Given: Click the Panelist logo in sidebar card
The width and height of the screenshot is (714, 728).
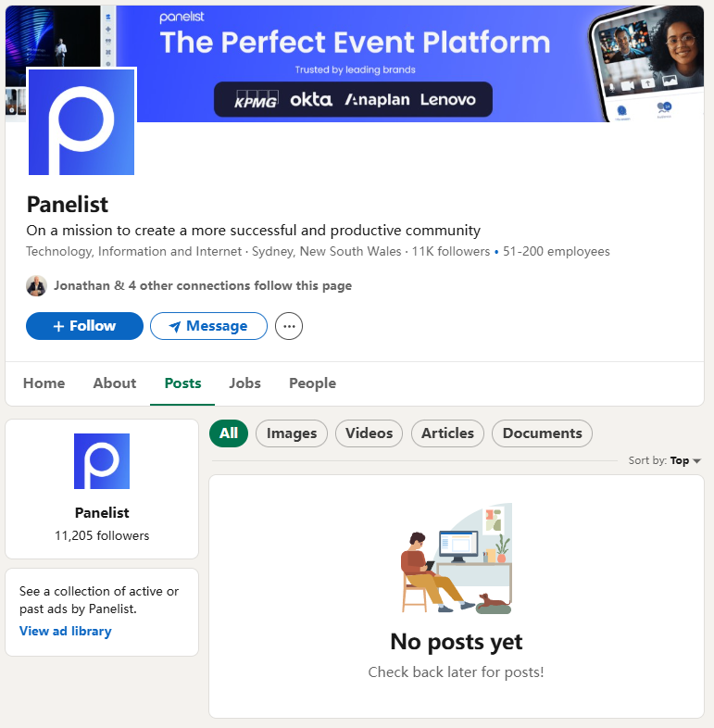Looking at the screenshot, I should 102,461.
